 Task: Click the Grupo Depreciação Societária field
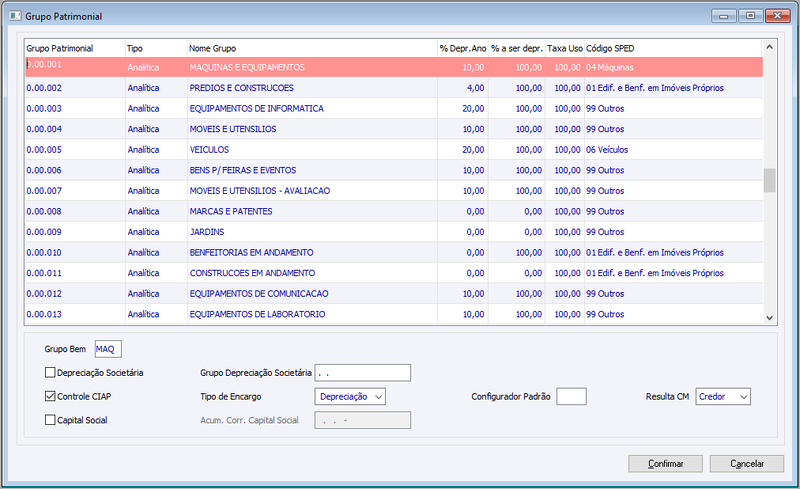[363, 373]
